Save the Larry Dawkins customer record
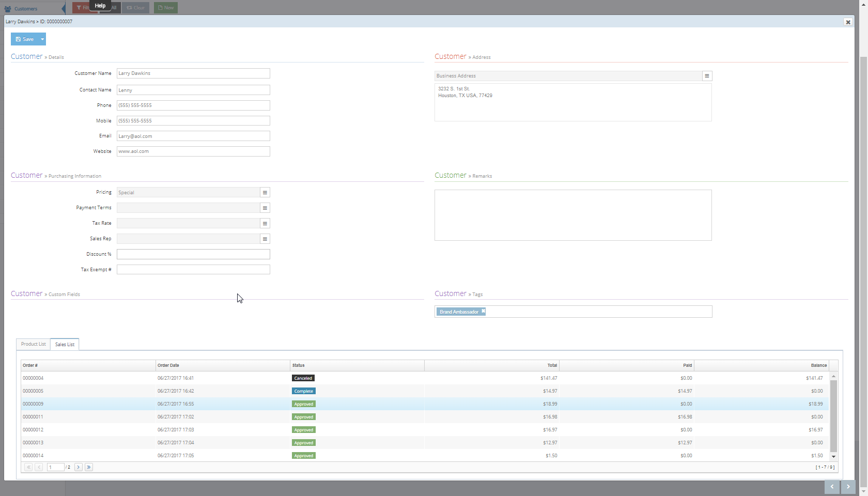The width and height of the screenshot is (868, 496). point(24,39)
